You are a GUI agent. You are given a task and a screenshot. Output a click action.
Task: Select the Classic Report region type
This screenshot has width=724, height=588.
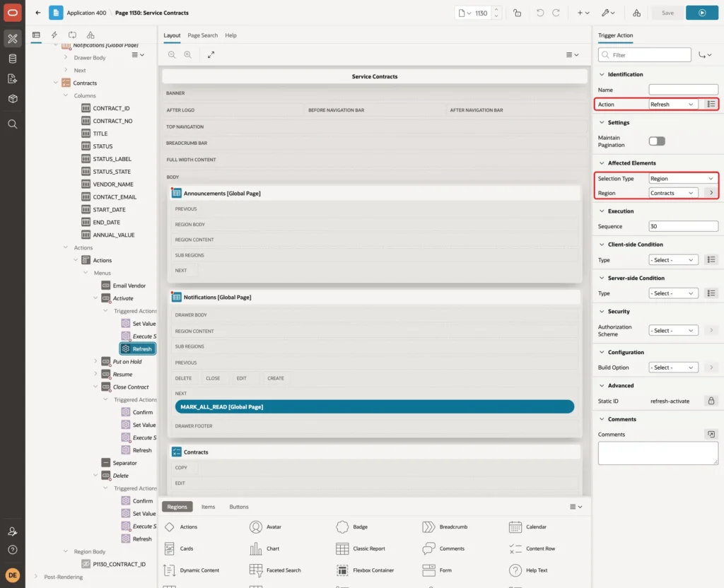click(x=361, y=548)
